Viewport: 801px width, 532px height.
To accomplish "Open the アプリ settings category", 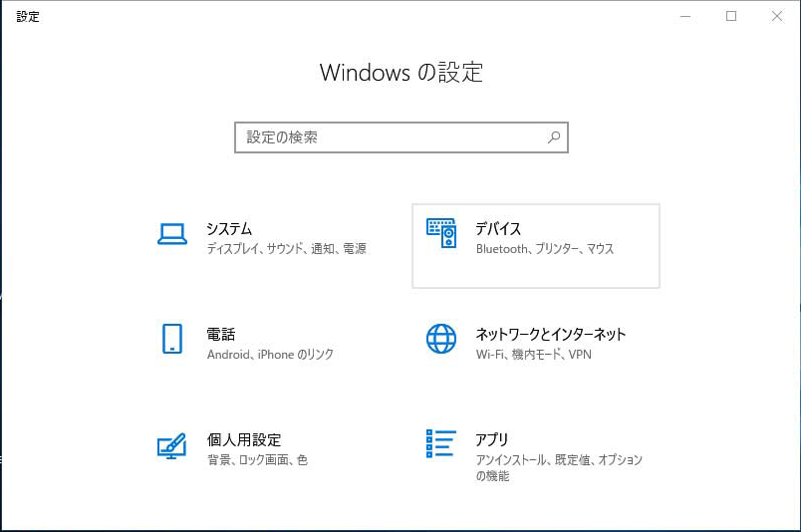I will point(492,439).
